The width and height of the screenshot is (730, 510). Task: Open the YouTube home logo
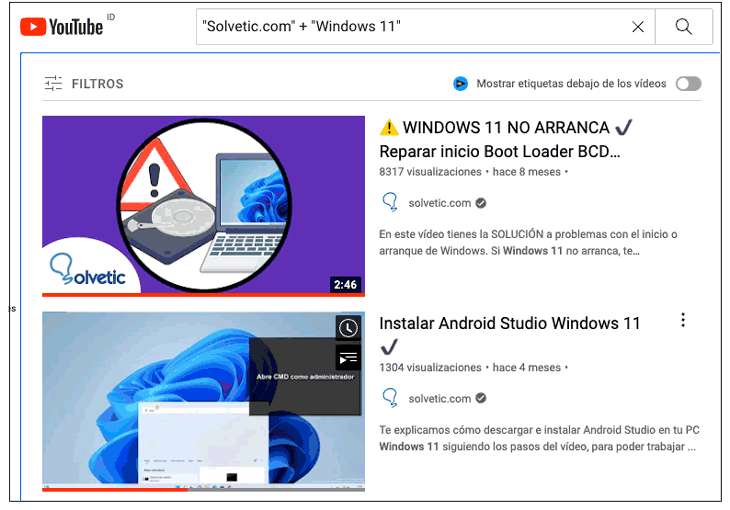tap(61, 27)
